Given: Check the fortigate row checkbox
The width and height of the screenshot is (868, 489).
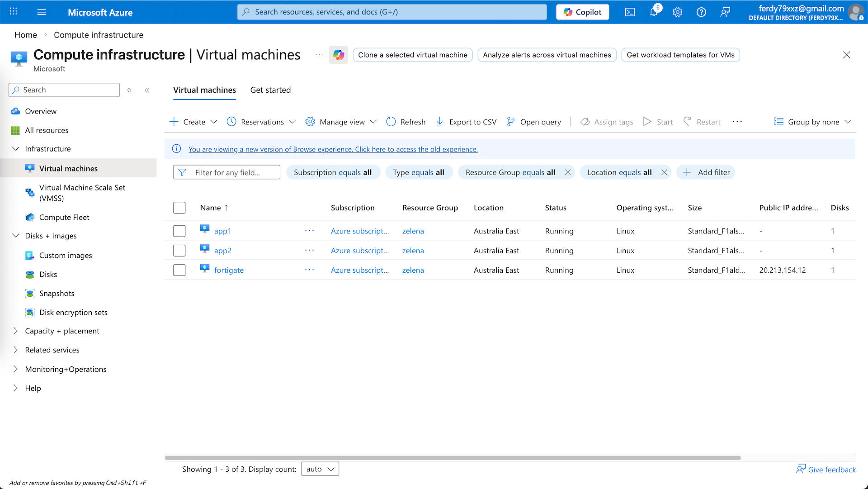Looking at the screenshot, I should pos(179,270).
